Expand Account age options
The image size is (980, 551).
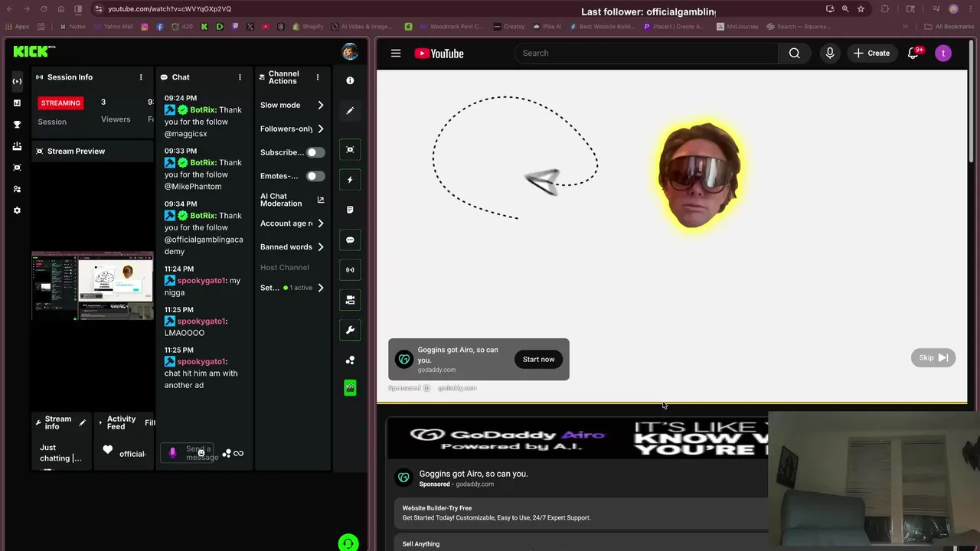click(321, 223)
